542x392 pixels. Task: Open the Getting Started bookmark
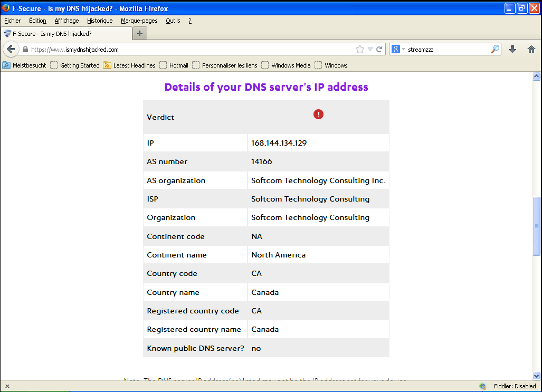(74, 65)
